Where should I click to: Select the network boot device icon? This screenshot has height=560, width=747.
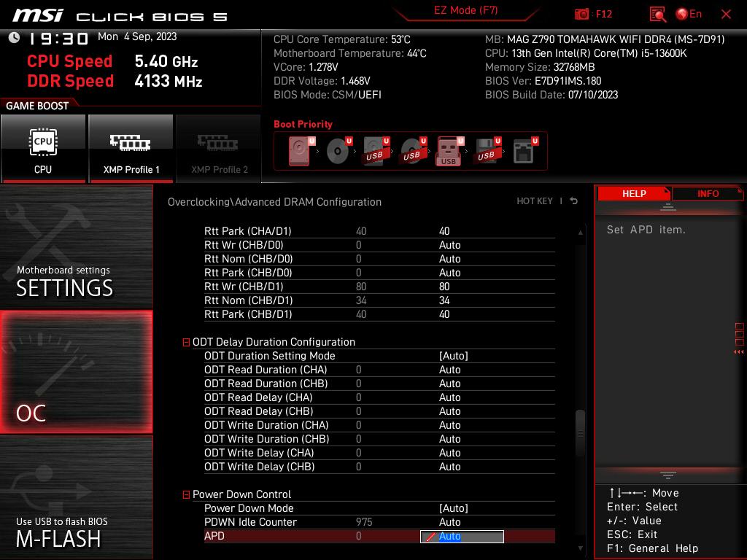[x=525, y=151]
